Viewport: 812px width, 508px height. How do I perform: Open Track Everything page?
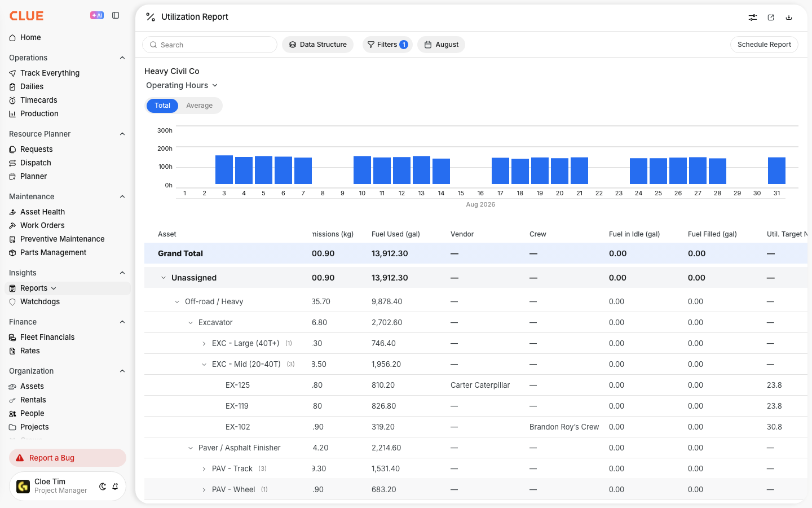tap(68, 73)
